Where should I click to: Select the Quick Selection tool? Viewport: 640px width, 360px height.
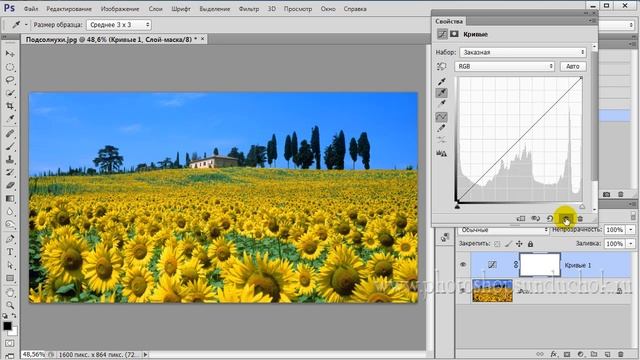point(10,93)
